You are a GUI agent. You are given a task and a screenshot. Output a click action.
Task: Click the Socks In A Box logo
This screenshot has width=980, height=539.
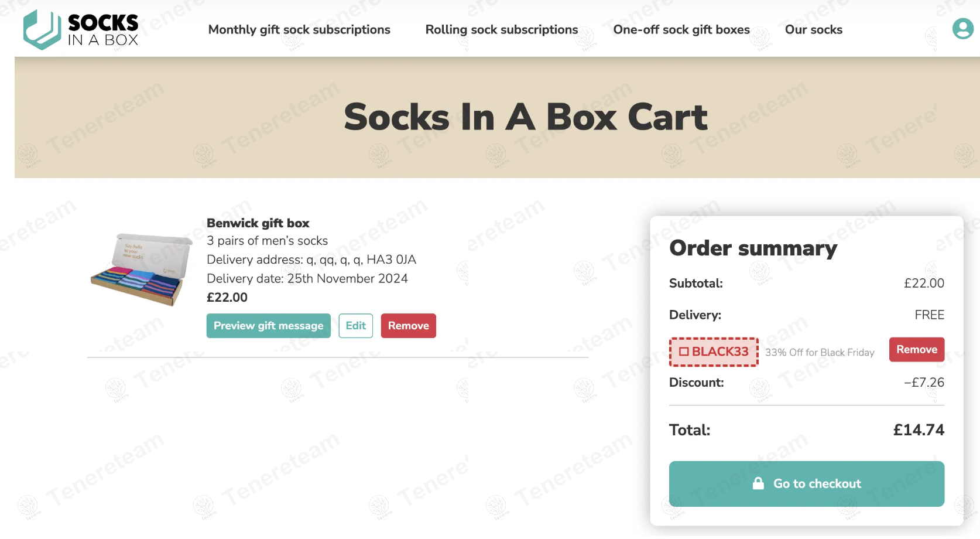point(81,29)
